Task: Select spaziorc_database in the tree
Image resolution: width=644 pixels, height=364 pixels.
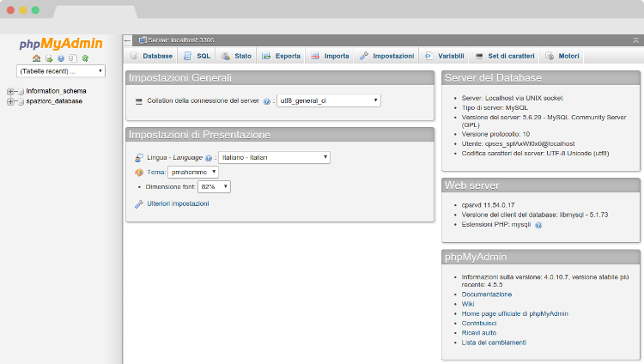Action: [x=54, y=101]
